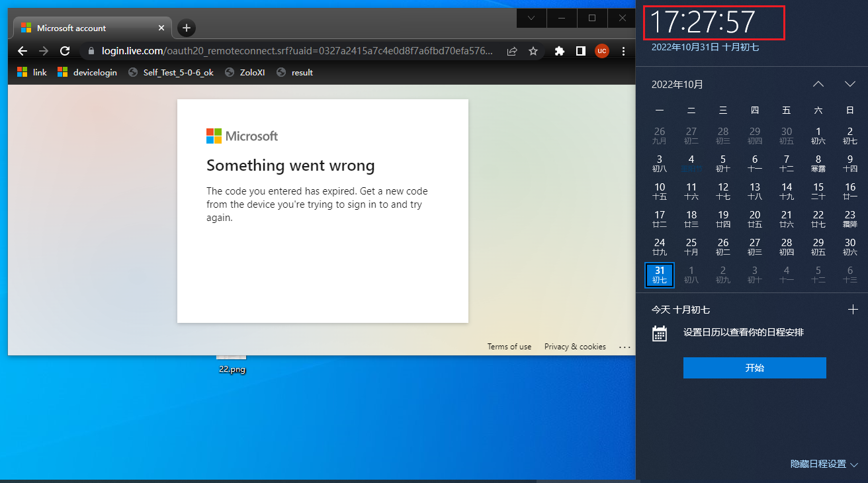Select October 1 in calendar

tap(818, 136)
